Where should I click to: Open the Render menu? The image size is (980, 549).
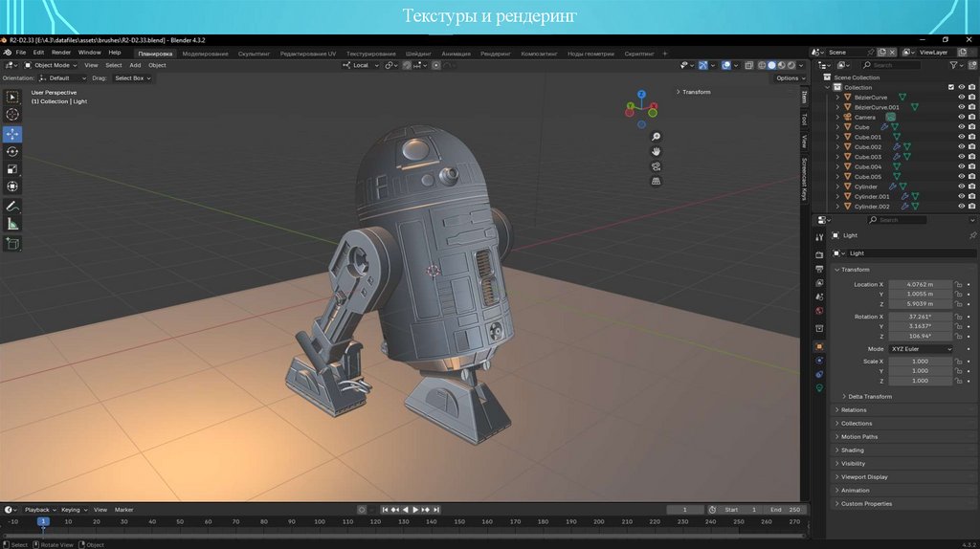(x=61, y=53)
